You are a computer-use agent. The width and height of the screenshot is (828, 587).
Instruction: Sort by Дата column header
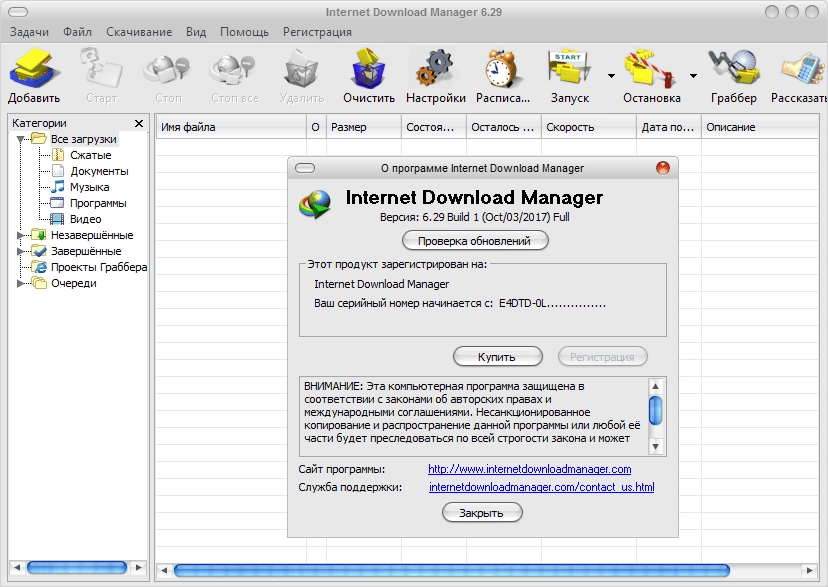(x=669, y=127)
